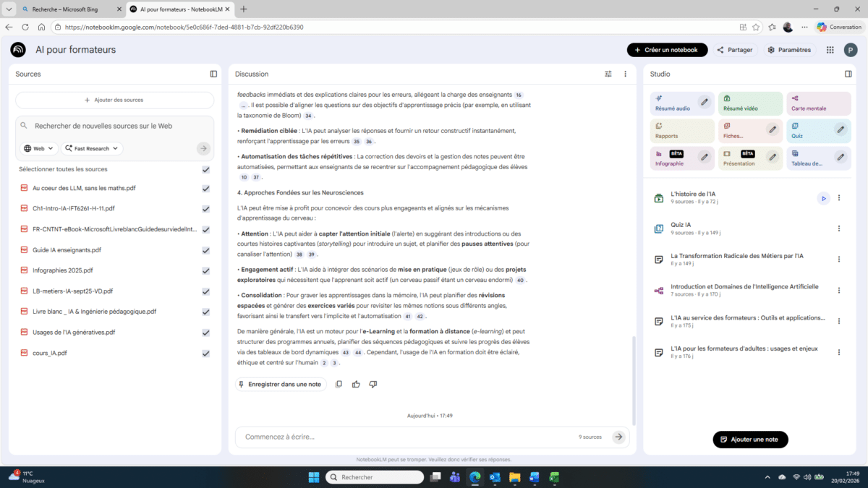Image resolution: width=868 pixels, height=488 pixels.
Task: Click the Créer un notebook button
Action: 667,50
